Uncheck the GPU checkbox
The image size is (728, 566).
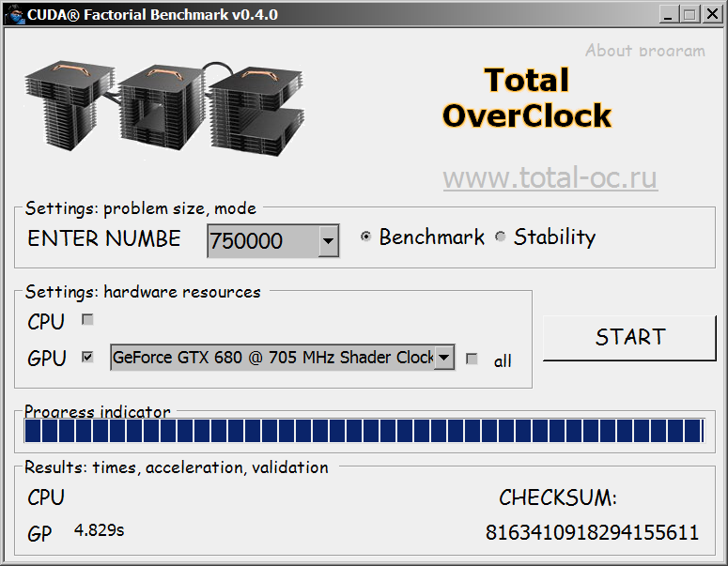[87, 358]
